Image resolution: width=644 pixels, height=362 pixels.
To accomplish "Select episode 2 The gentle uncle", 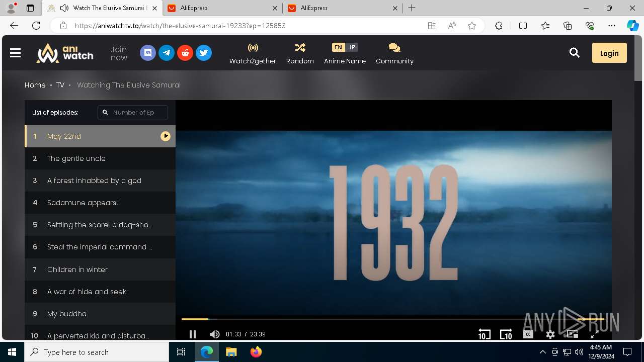I will (100, 158).
